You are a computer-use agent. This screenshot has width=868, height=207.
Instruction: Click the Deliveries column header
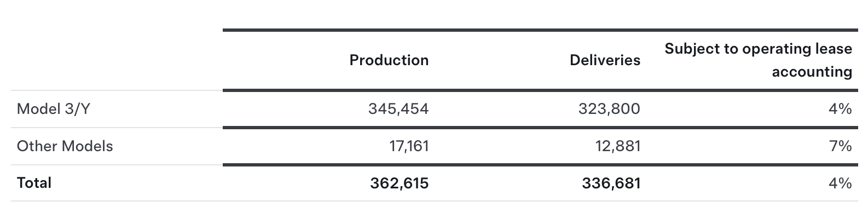point(605,60)
